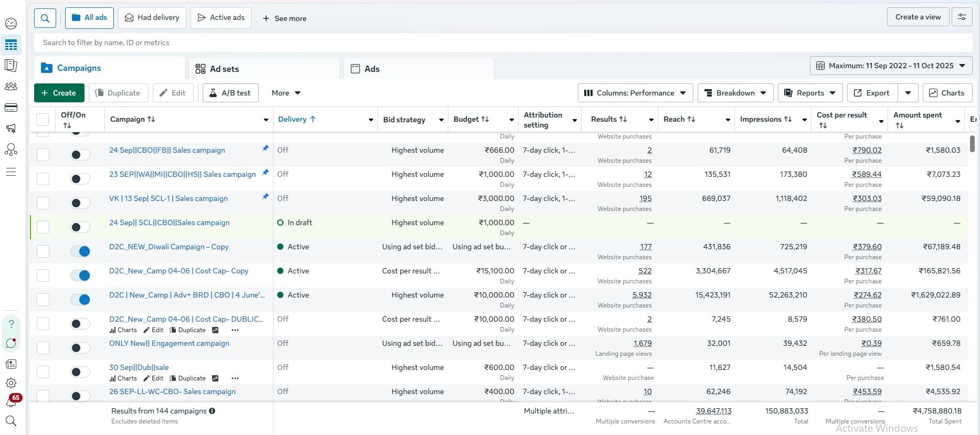The height and width of the screenshot is (435, 980).
Task: Click Create a view button
Action: click(918, 17)
